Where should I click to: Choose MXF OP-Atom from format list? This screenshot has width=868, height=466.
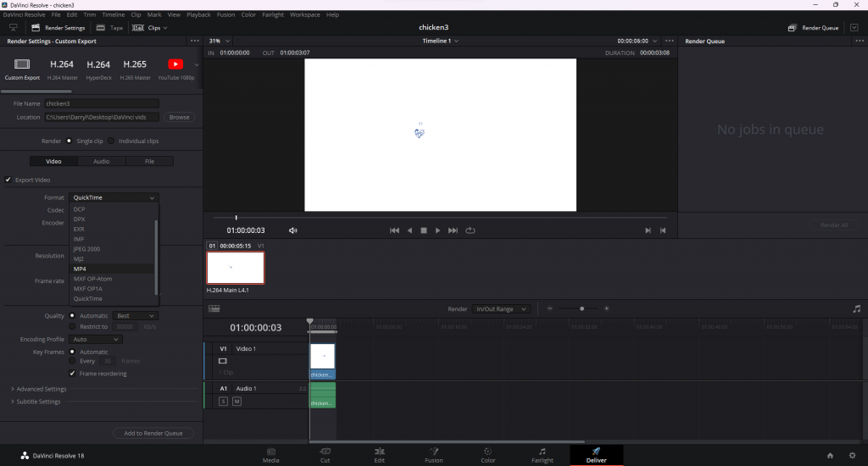point(113,279)
